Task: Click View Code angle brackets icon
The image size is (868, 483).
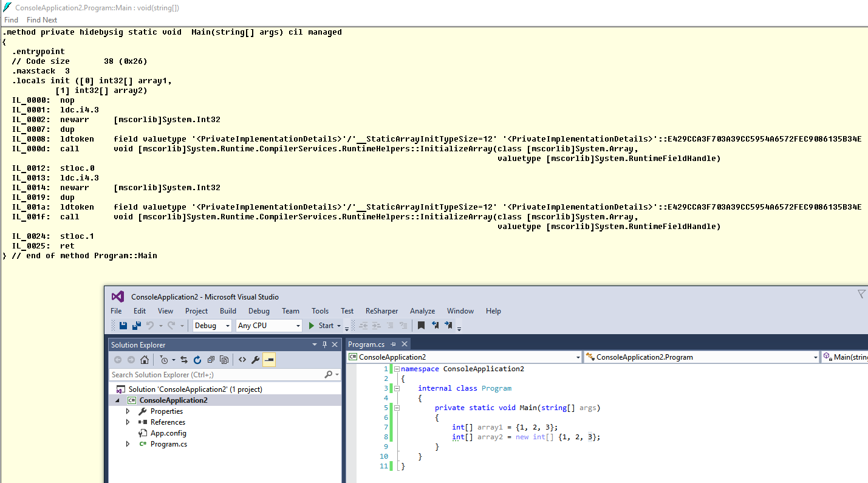Action: [x=242, y=360]
